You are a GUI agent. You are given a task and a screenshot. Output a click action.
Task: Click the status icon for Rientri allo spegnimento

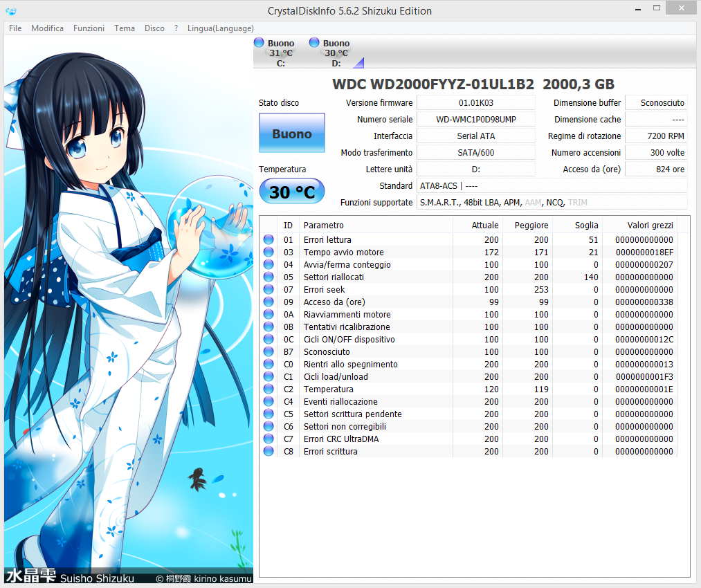tap(268, 364)
